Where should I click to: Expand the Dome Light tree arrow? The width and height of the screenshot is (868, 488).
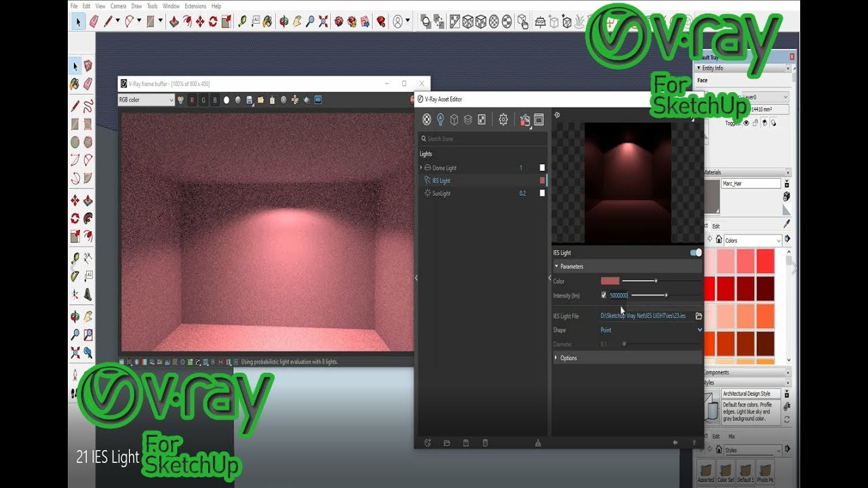point(420,167)
